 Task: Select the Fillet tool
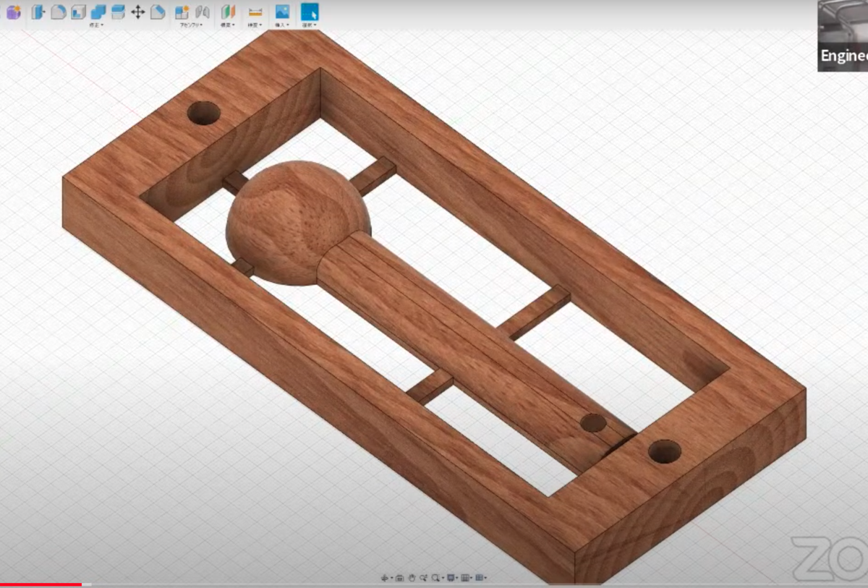[x=59, y=12]
